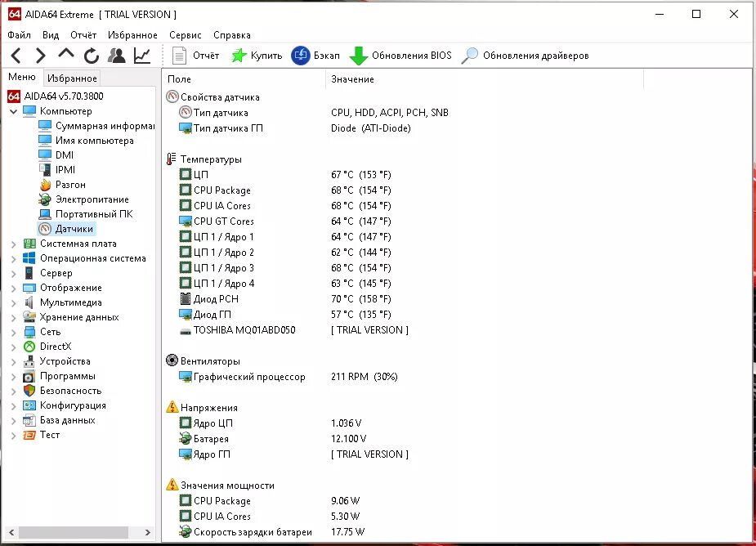The image size is (756, 546).
Task: Click the sidebar scrollbar right arrow
Action: pyautogui.click(x=148, y=532)
